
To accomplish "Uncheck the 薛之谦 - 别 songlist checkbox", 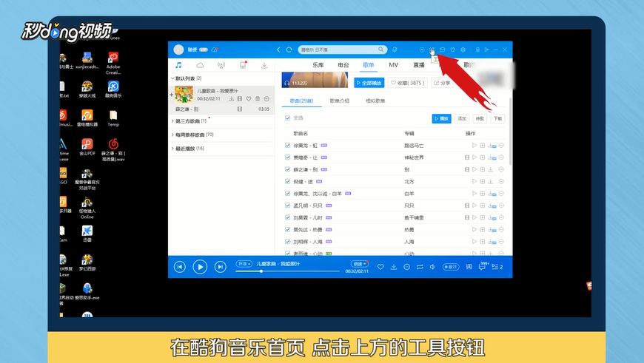I will pyautogui.click(x=287, y=169).
